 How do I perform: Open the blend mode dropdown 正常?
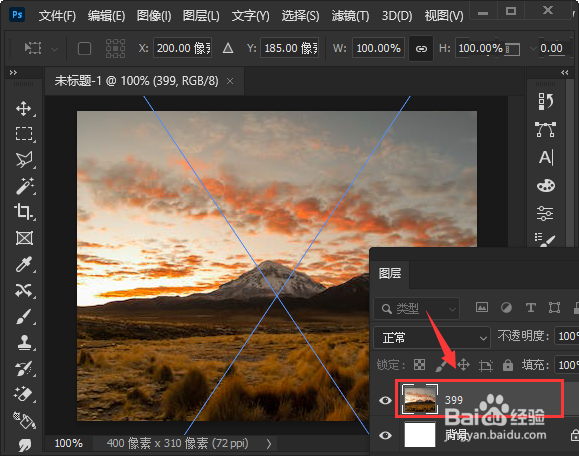[432, 337]
